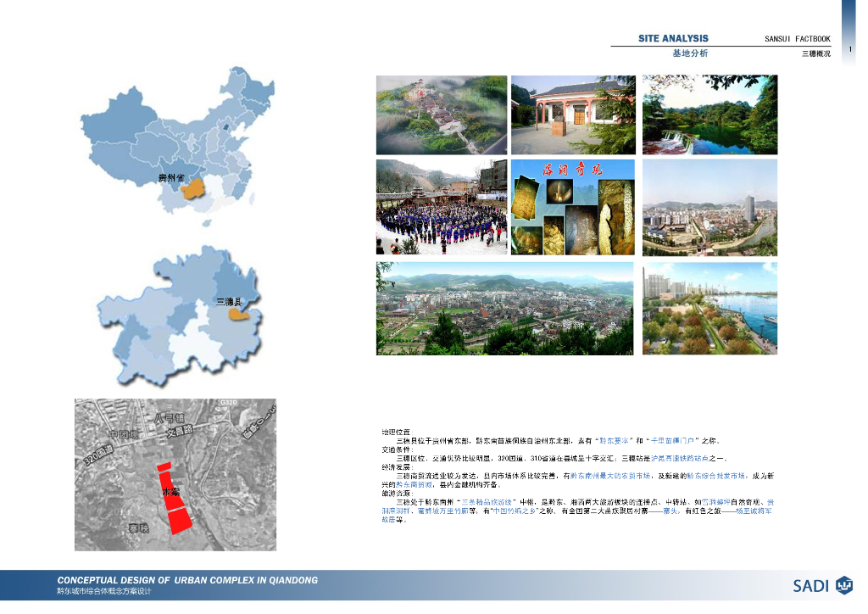Viewport: 868px width, 614px height.
Task: Click the '中团坝' place label
Action: (122, 434)
